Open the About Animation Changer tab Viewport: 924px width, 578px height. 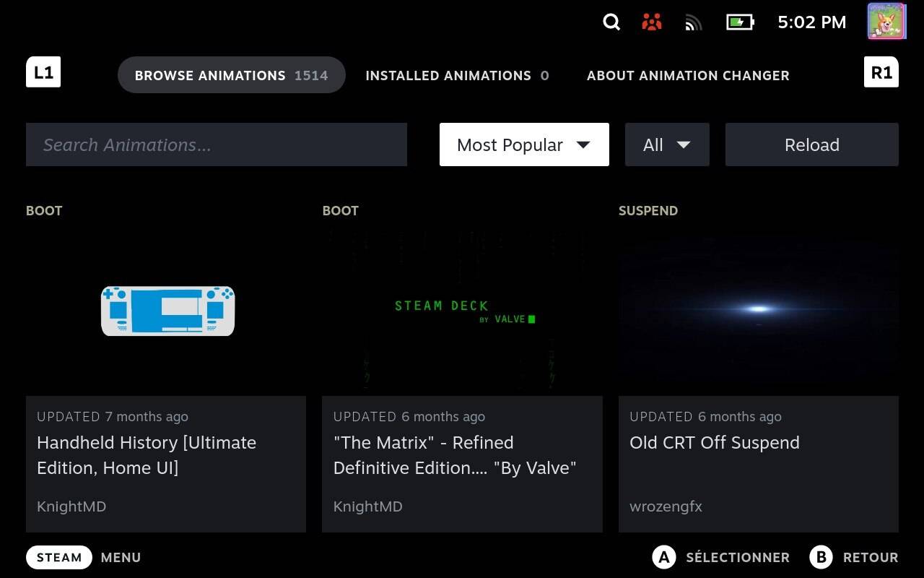pyautogui.click(x=688, y=75)
